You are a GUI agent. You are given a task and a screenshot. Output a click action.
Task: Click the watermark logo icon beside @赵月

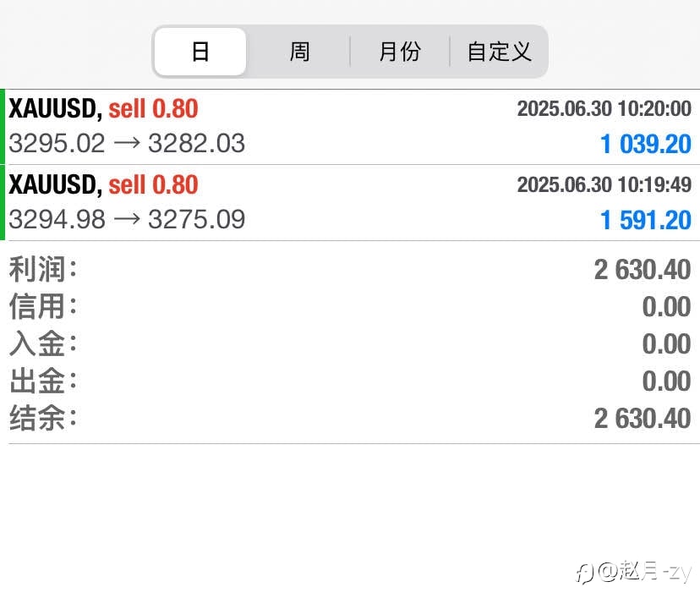(584, 573)
